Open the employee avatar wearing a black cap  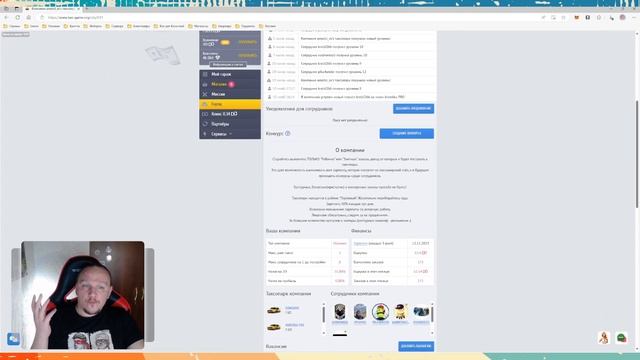click(400, 311)
